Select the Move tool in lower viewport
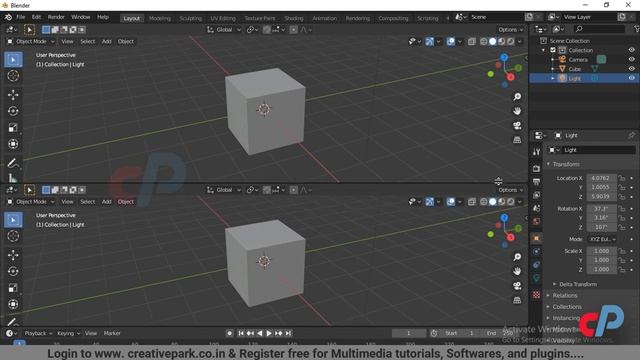Image resolution: width=640 pixels, height=360 pixels. pyautogui.click(x=13, y=255)
